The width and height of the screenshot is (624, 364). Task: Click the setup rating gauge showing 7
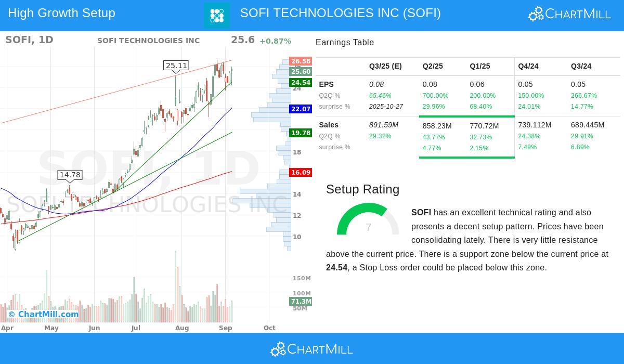point(368,219)
